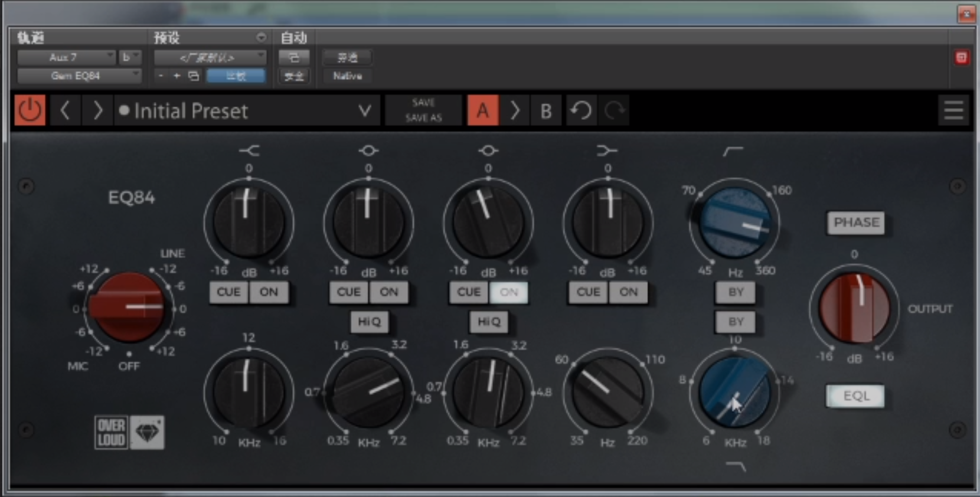Select the B comparison slot
The image size is (980, 497).
[546, 110]
